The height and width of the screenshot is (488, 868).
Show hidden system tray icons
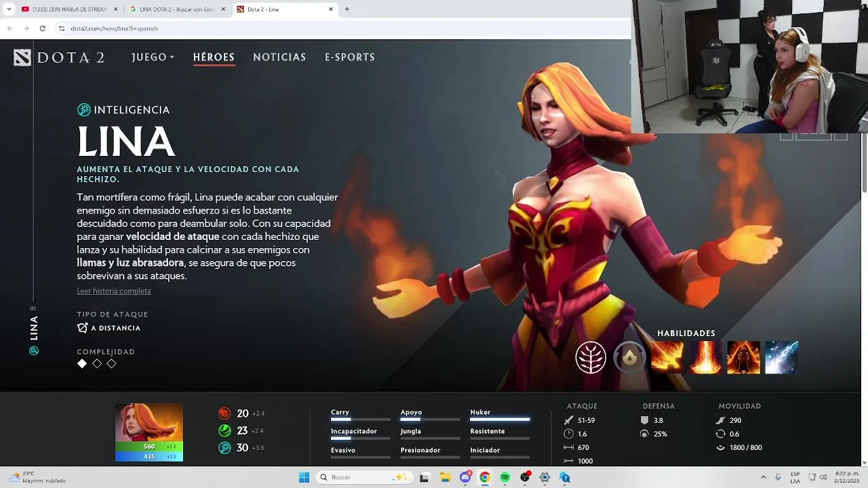(x=763, y=477)
